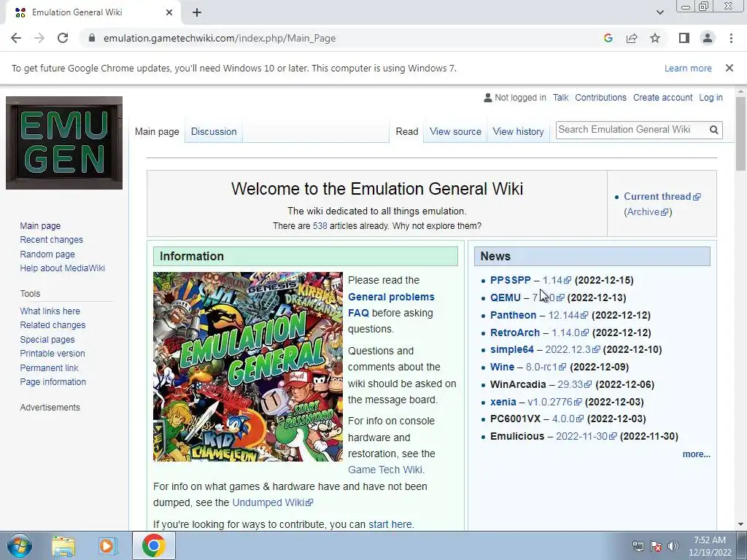Click the 538 articles count link

pos(320,226)
